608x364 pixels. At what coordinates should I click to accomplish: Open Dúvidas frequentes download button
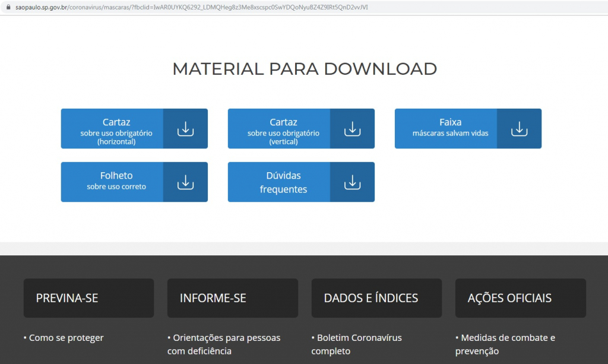point(301,182)
